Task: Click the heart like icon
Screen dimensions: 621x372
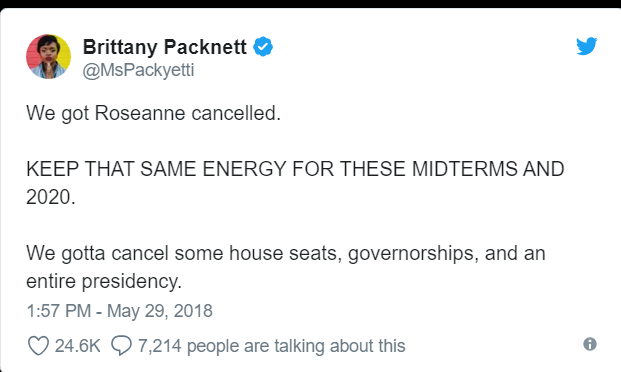Action: click(38, 345)
